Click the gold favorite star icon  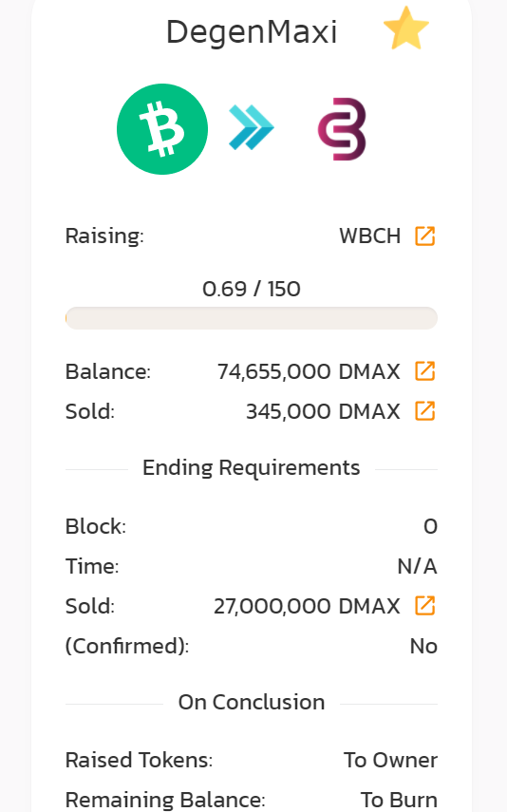coord(406,28)
